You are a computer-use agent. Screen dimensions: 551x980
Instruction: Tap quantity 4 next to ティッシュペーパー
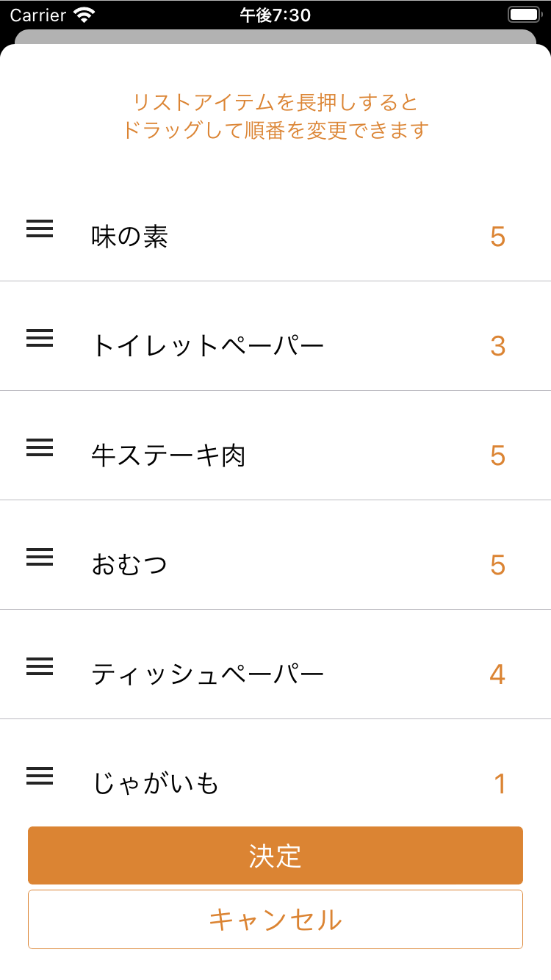click(x=497, y=674)
